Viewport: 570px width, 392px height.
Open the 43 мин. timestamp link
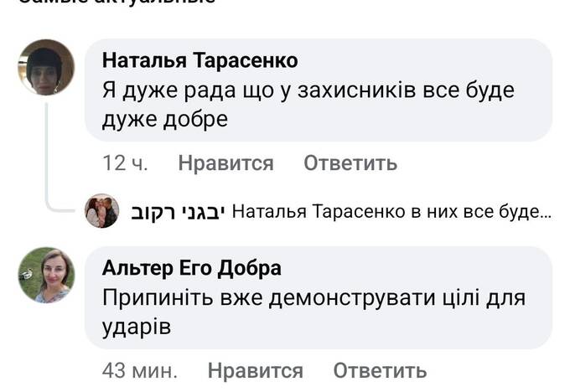click(140, 370)
